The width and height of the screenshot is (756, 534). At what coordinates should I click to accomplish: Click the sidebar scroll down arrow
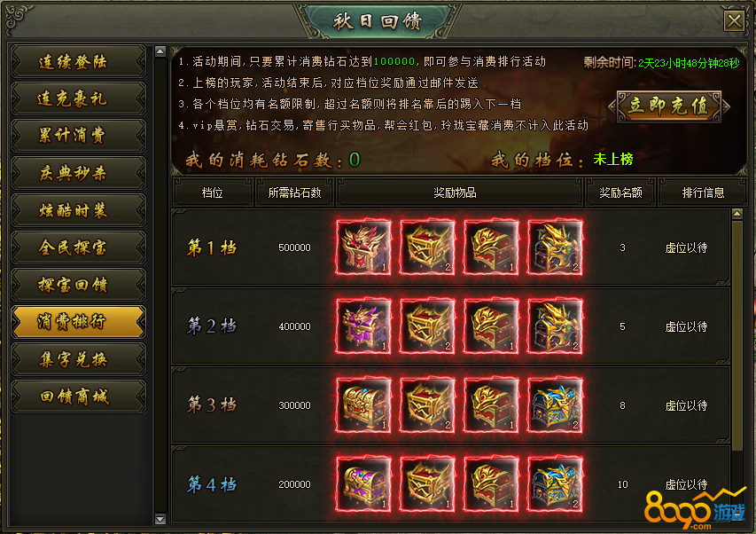point(160,520)
